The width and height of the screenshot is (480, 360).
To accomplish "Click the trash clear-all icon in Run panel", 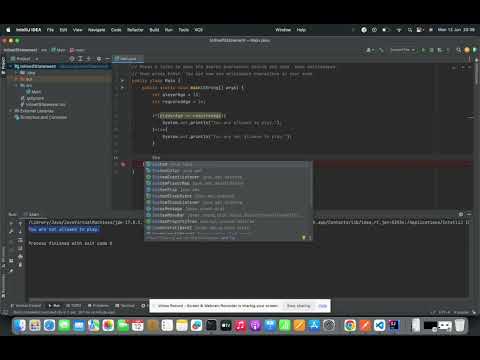I will tap(20, 265).
